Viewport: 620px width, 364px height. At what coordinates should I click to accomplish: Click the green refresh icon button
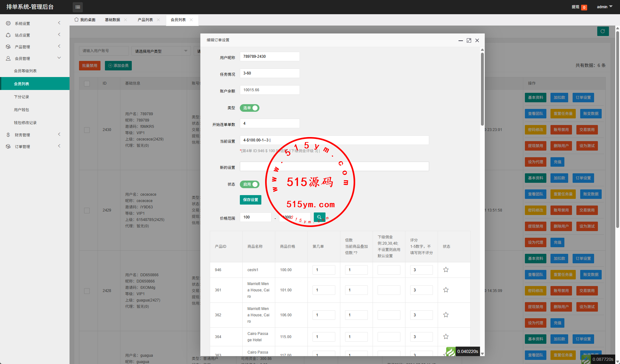603,31
